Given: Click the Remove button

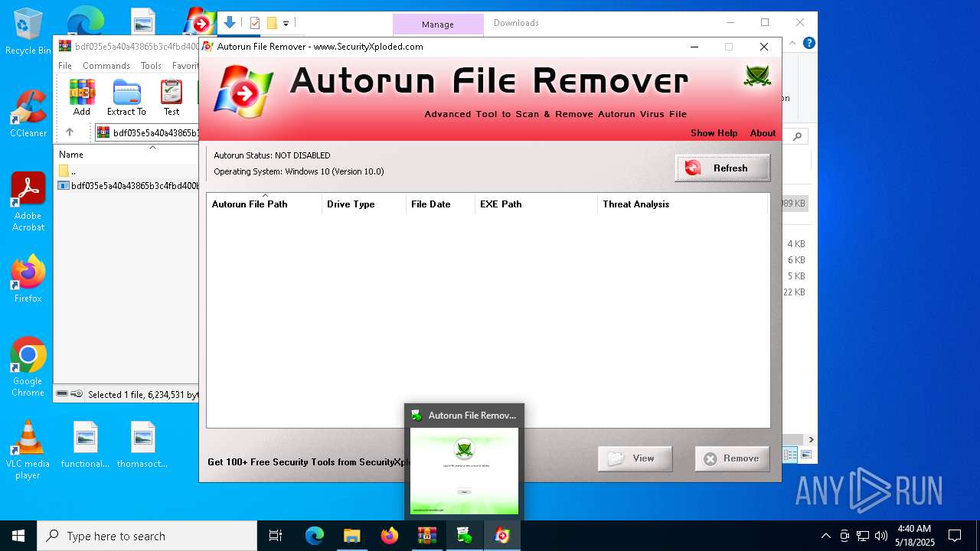Looking at the screenshot, I should [x=732, y=458].
